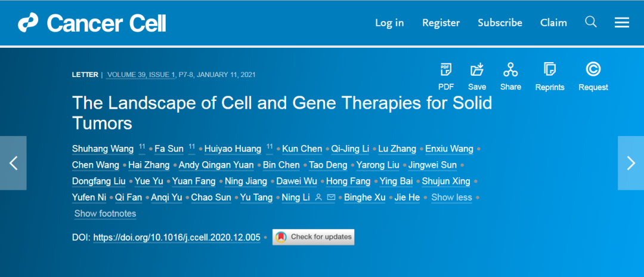644x277 pixels.
Task: Click the Cancer Cell logo
Action: point(92,23)
